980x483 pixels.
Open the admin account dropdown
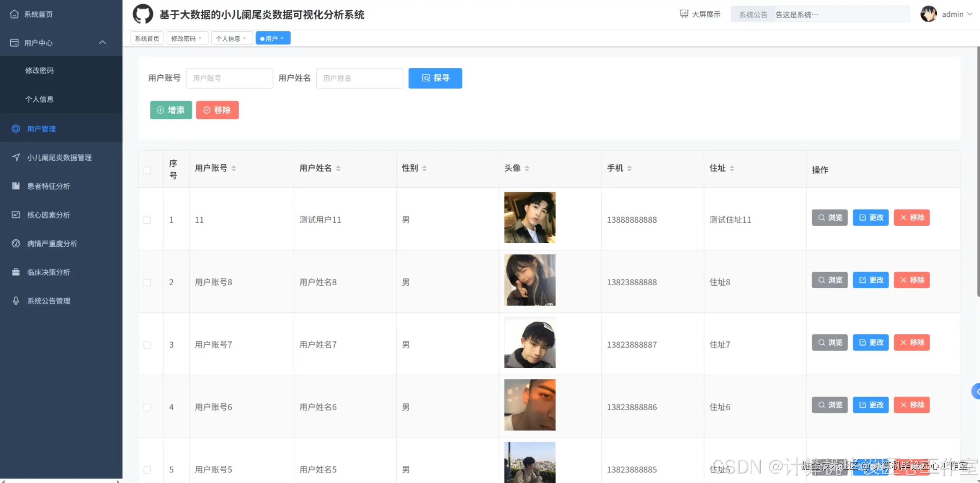957,14
